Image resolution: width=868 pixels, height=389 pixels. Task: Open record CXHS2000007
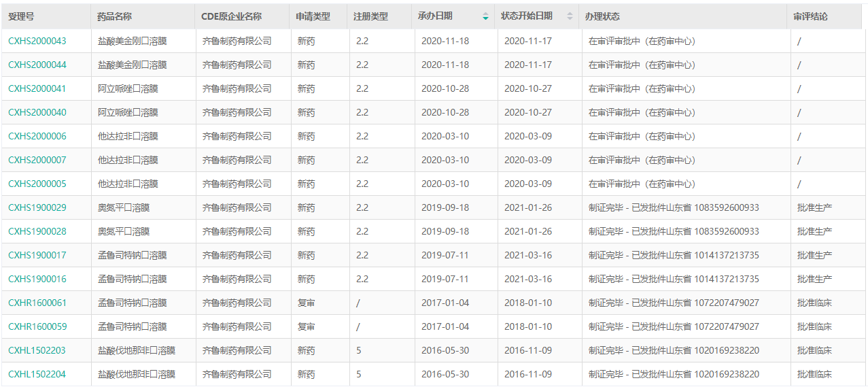37,160
